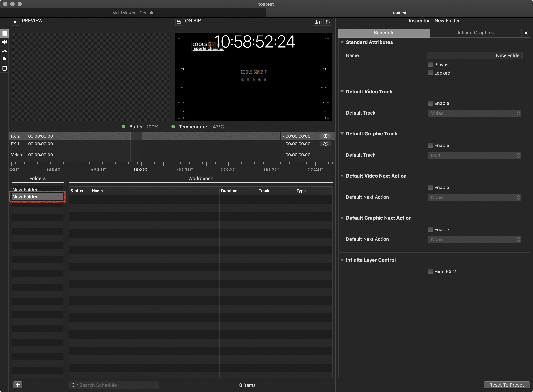Sort by the Track column header
Screen dimensions: 533x392
coord(276,191)
